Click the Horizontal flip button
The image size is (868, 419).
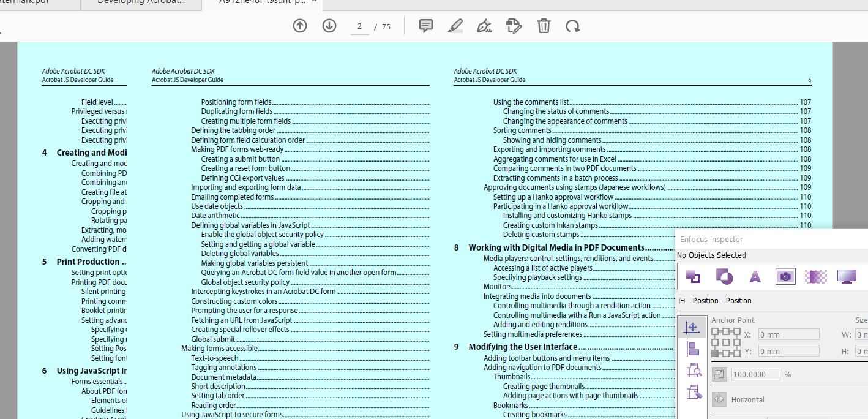[719, 399]
